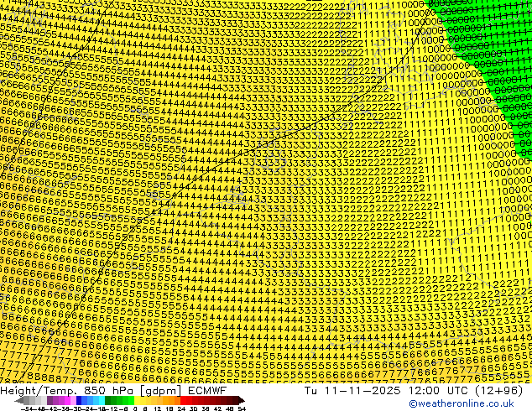Click the left grey arrow of color legend
The width and height of the screenshot is (532, 411).
[19, 401]
